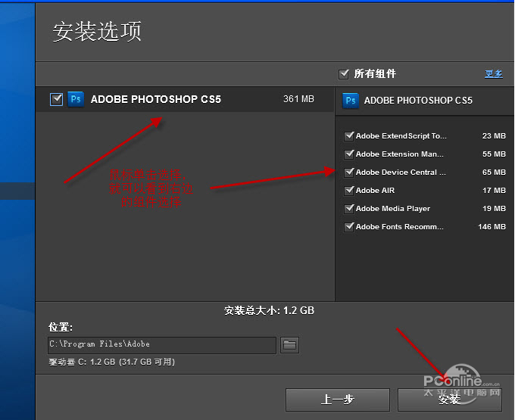Click the 55 MB size of Extension Manager
Image resolution: width=515 pixels, height=420 pixels.
[x=494, y=154]
